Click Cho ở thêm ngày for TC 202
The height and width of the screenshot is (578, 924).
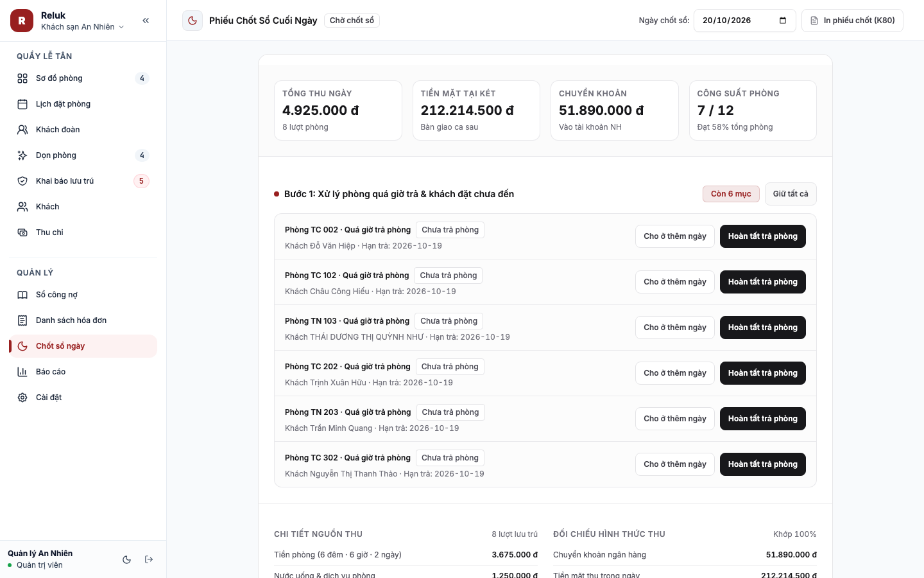pyautogui.click(x=675, y=373)
